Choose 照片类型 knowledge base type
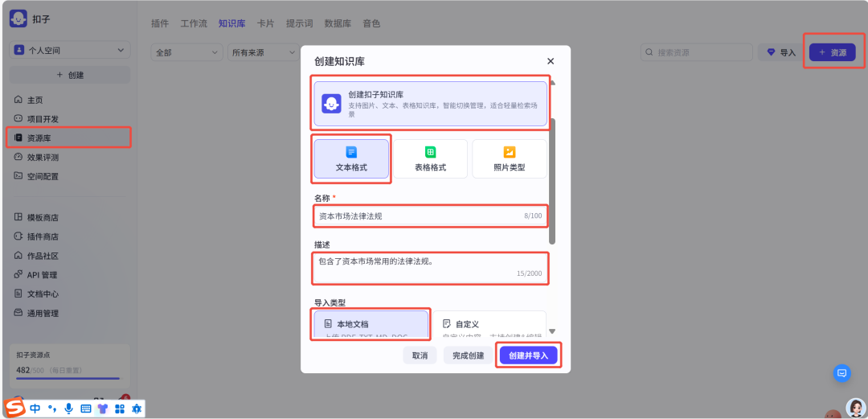Viewport: 868px width, 419px height. tap(510, 158)
